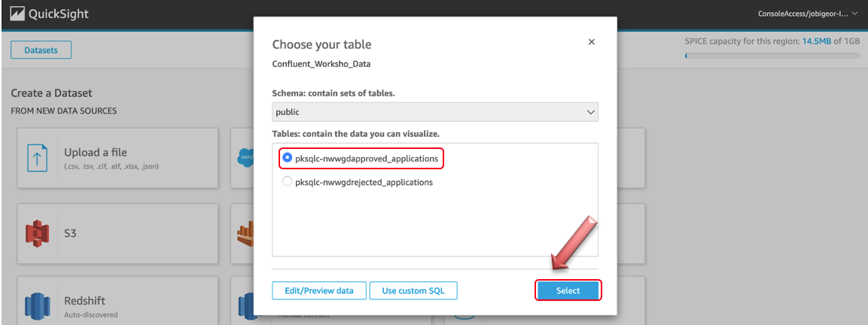Viewport: 868px width, 325px height.
Task: Click the Upload a file card
Action: pos(117,158)
